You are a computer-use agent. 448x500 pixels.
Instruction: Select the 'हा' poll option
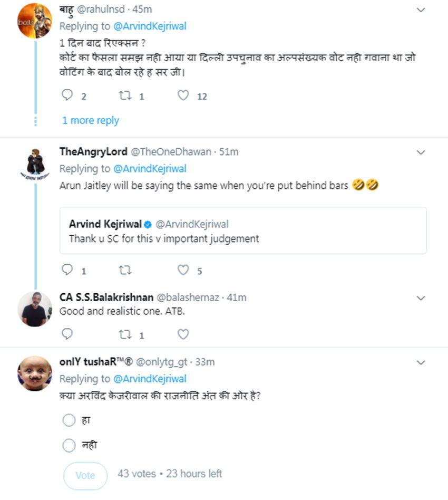(x=69, y=421)
